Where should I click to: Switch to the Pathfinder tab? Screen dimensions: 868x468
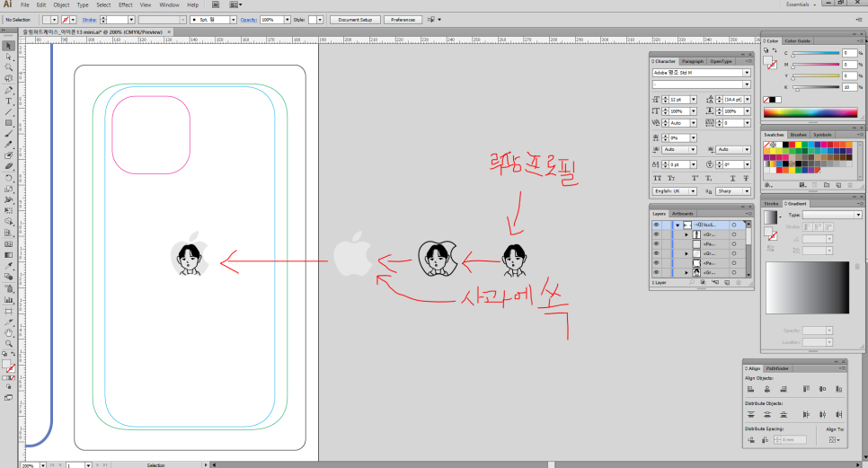777,368
